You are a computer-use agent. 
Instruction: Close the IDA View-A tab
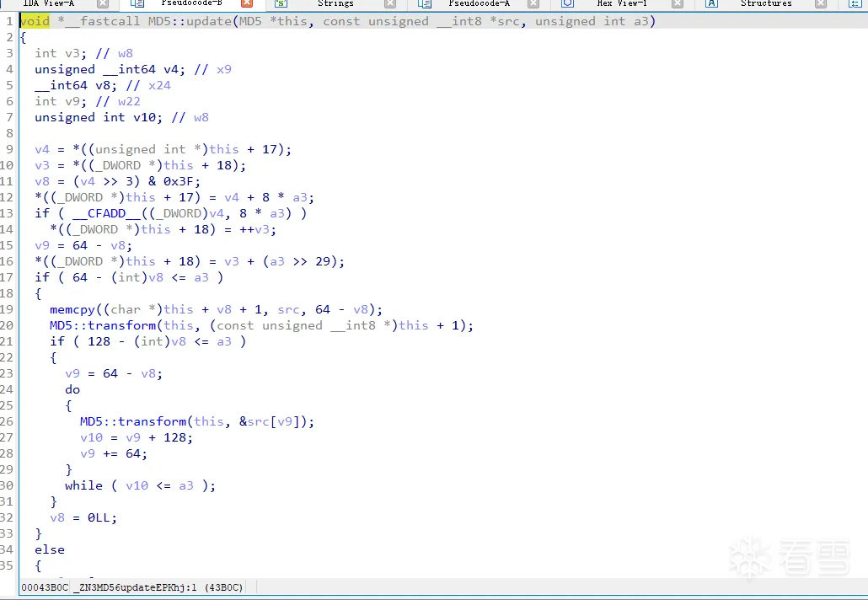coord(103,3)
